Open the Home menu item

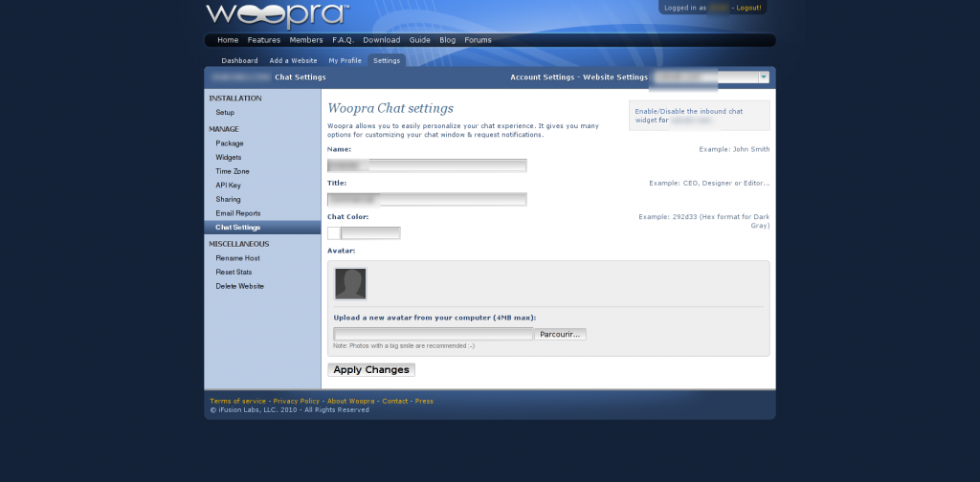pos(228,40)
